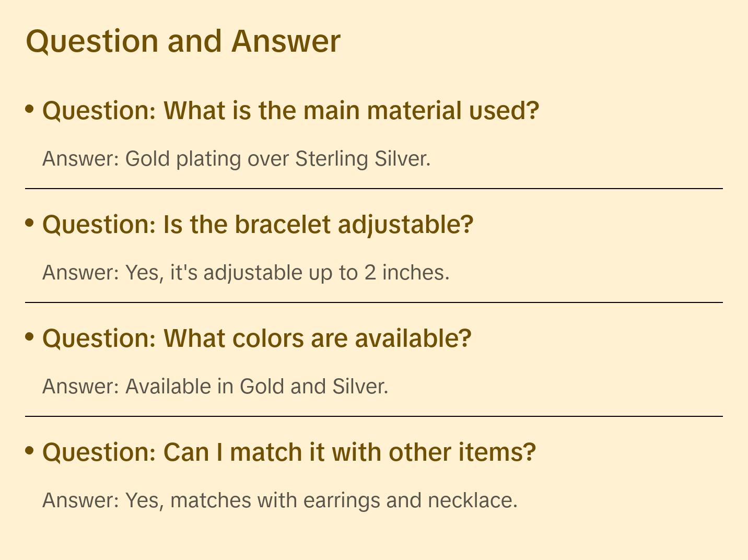
Task: Open the 'Can I match it with other items?' question
Action: click(289, 452)
